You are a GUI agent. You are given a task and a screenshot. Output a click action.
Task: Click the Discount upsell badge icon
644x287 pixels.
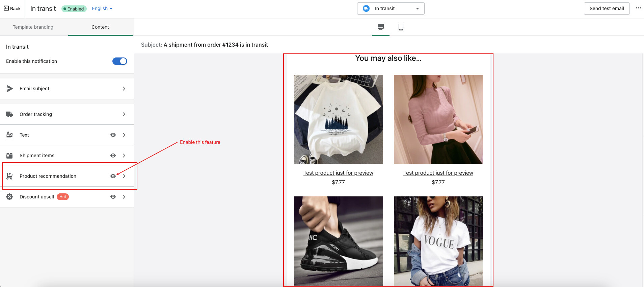click(9, 197)
